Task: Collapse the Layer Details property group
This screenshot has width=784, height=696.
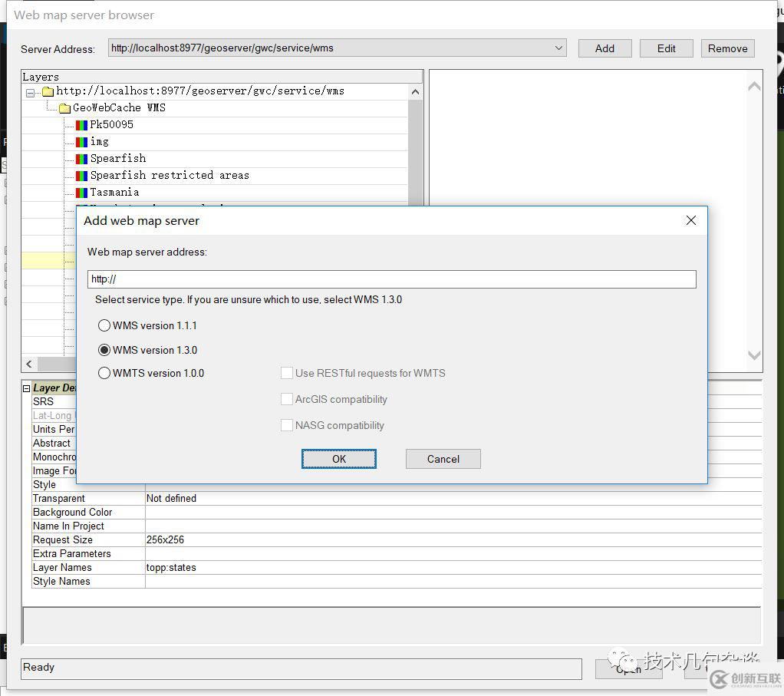Action: (x=27, y=388)
